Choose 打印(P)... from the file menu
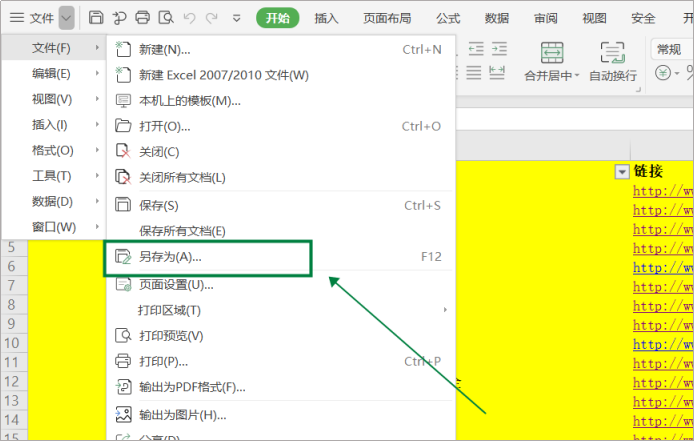 (x=281, y=361)
